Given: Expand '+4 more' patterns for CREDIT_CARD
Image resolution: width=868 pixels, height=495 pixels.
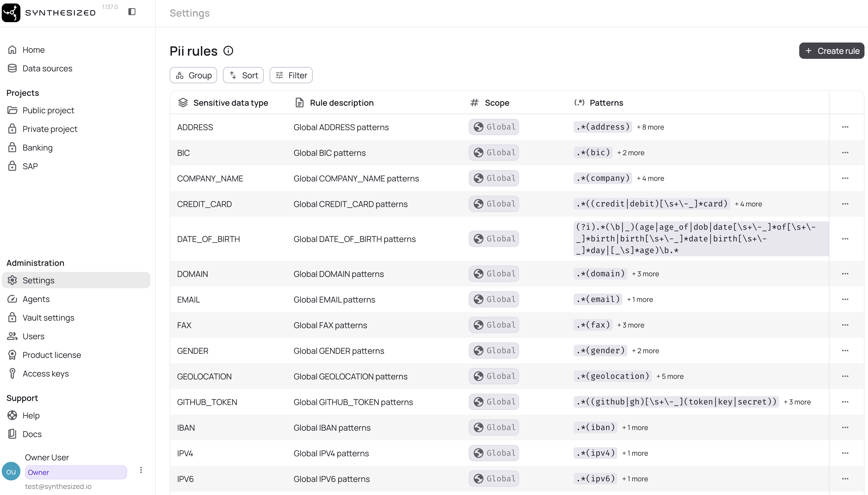Looking at the screenshot, I should (x=748, y=204).
